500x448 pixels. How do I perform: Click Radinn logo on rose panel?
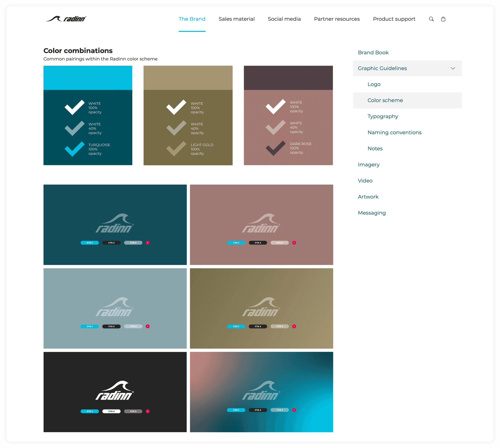click(261, 223)
